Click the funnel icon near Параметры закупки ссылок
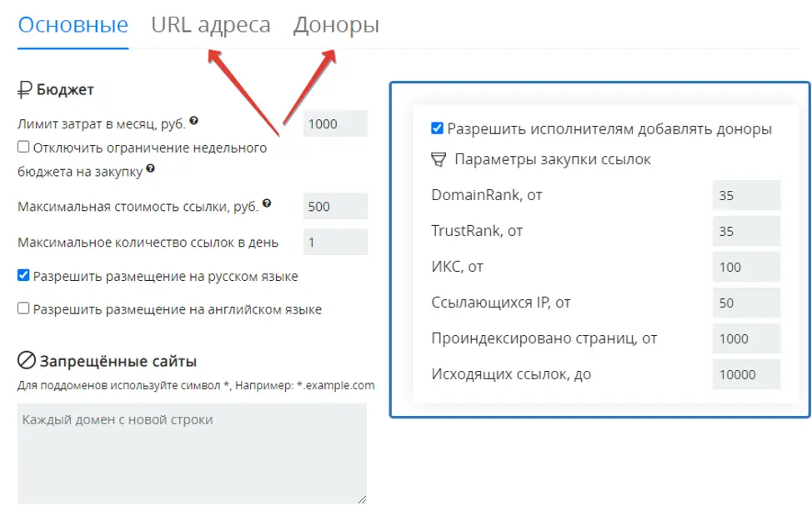The image size is (812, 526). click(x=438, y=159)
